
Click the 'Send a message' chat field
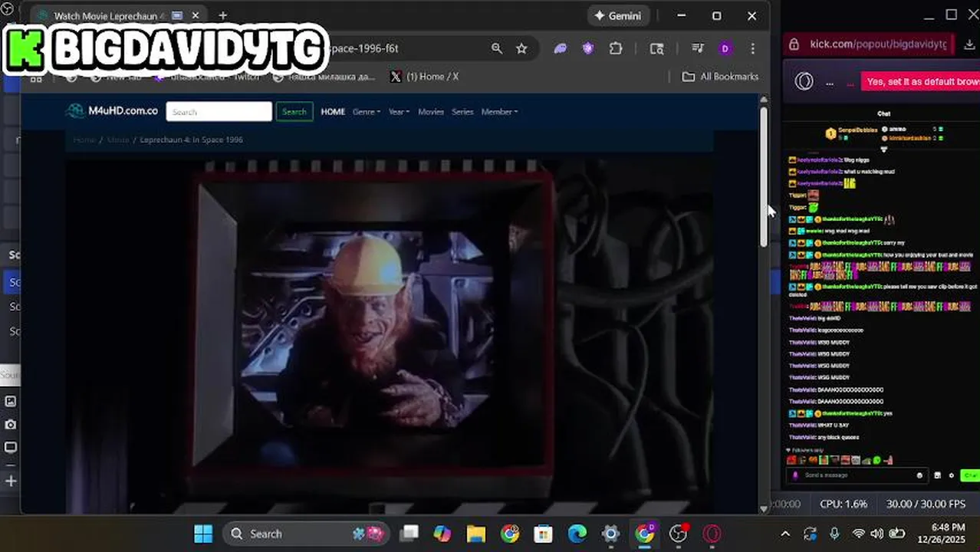[857, 475]
